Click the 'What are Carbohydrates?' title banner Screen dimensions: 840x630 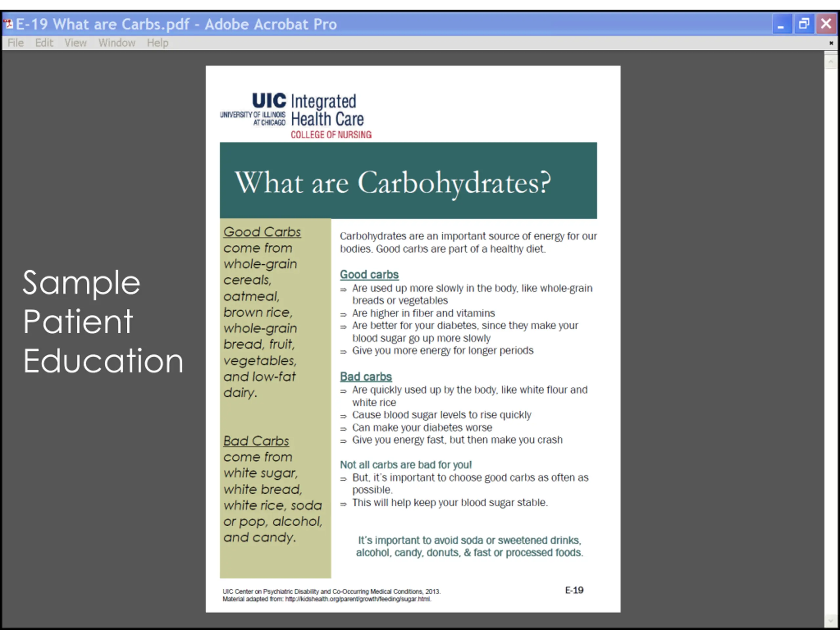408,181
